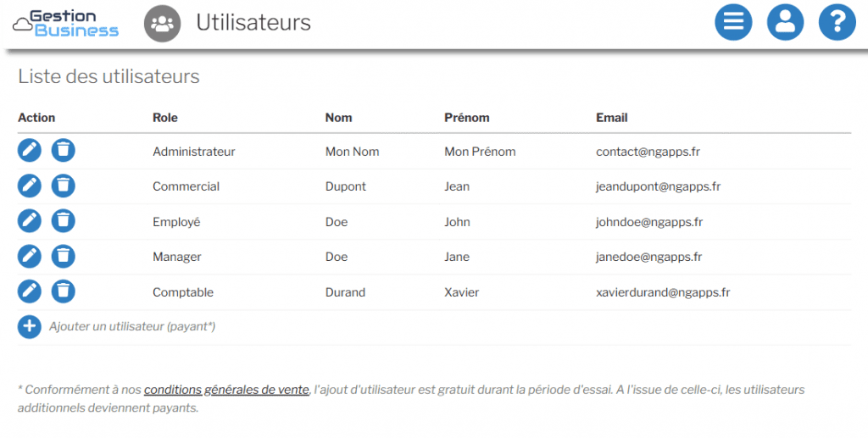Viewport: 868px width, 438px height.
Task: Delete the Commercial user Dupont
Action: [x=63, y=186]
